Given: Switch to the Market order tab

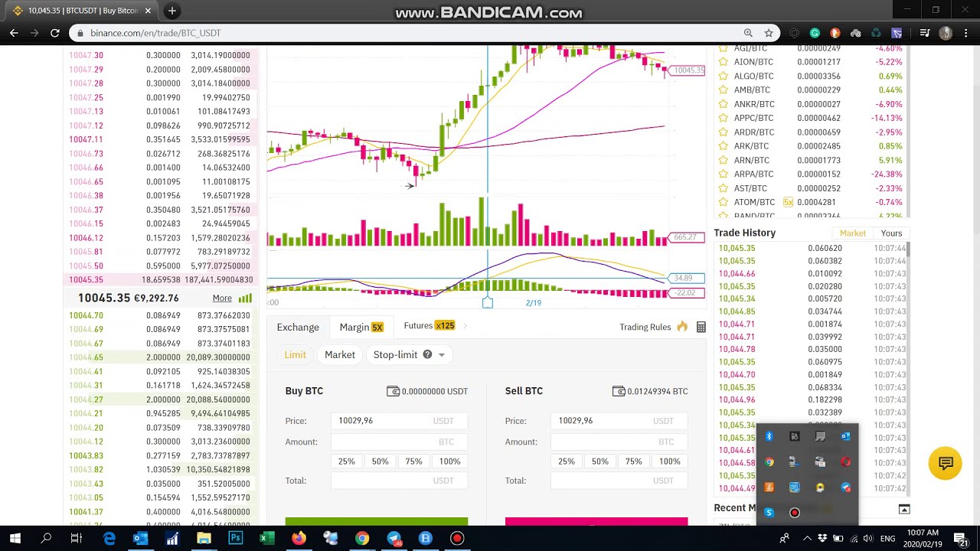Looking at the screenshot, I should point(340,354).
